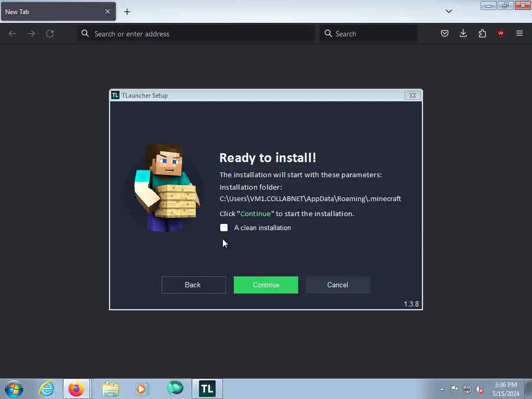The height and width of the screenshot is (399, 532).
Task: Close the New Tab tab
Action: (x=108, y=11)
